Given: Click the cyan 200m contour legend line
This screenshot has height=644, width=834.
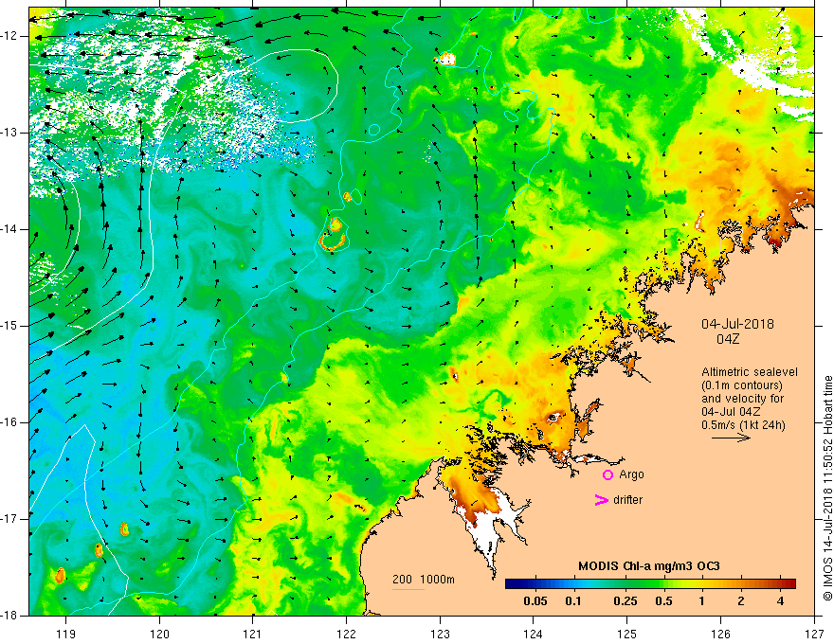Looking at the screenshot, I should [x=408, y=589].
